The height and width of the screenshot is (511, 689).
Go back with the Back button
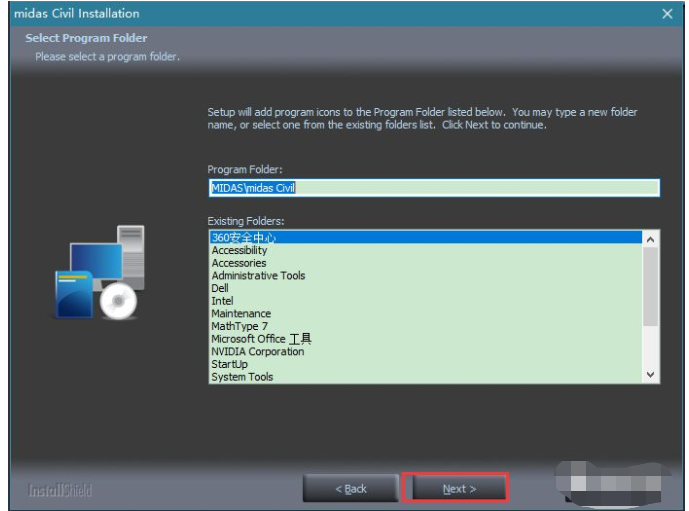click(x=351, y=488)
